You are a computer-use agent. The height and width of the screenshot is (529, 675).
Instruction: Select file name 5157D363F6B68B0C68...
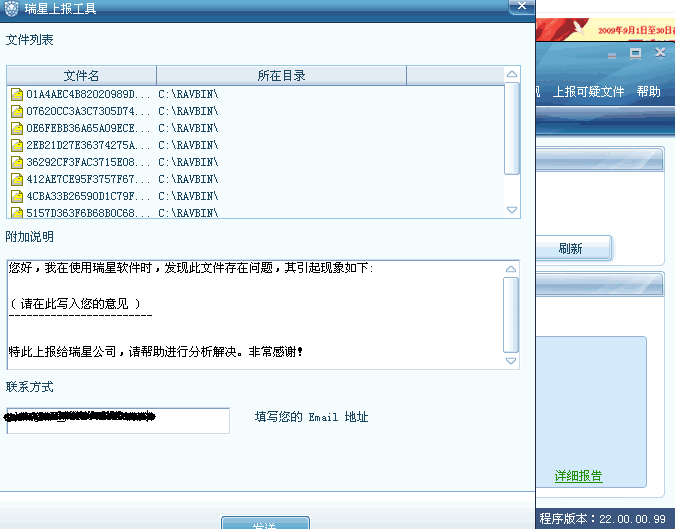point(88,213)
